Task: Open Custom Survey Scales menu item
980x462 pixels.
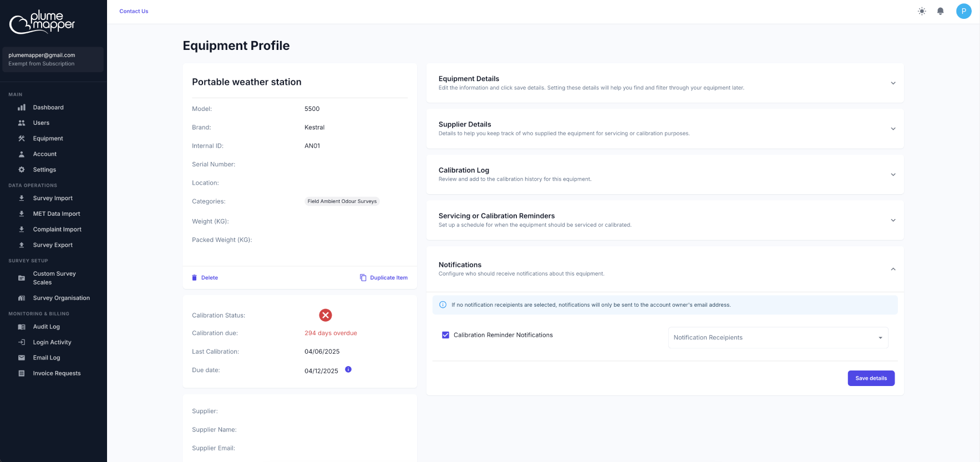Action: click(x=54, y=278)
